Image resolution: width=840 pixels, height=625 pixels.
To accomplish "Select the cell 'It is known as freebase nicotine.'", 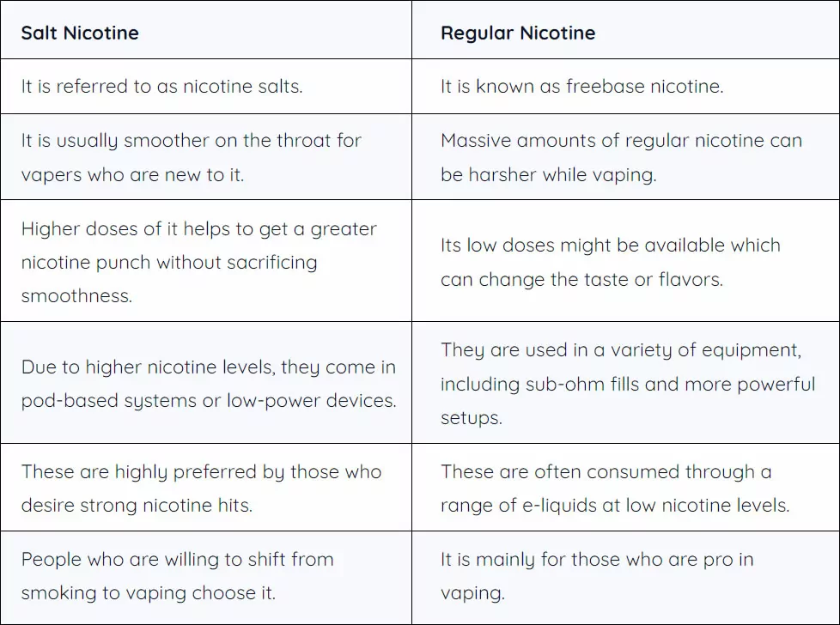I will click(x=625, y=86).
